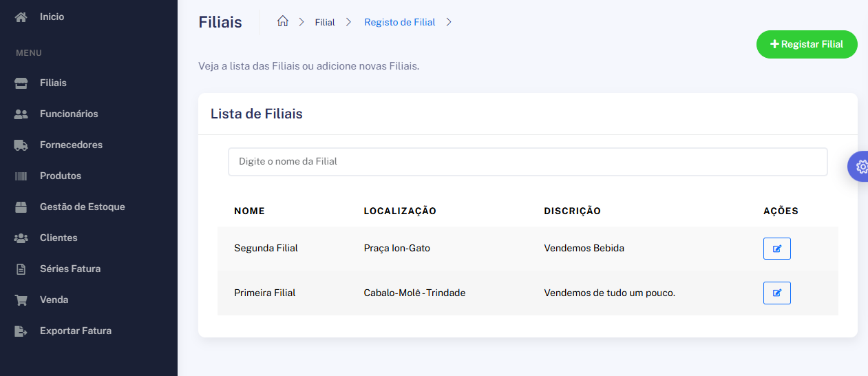Open Inicio in the sidebar
Viewport: 868px width, 376px height.
click(x=52, y=17)
